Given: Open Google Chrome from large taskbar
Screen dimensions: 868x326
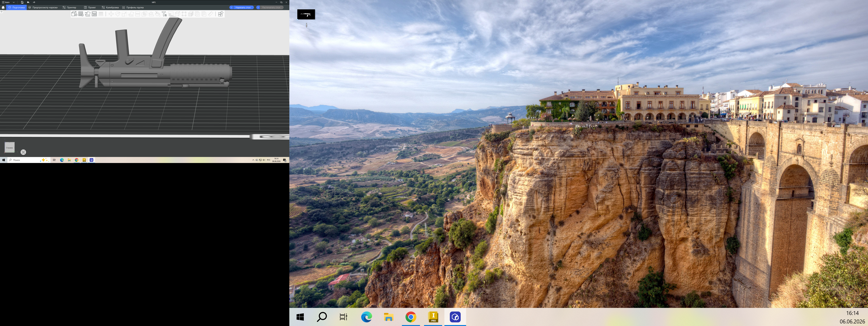Looking at the screenshot, I should (410, 317).
